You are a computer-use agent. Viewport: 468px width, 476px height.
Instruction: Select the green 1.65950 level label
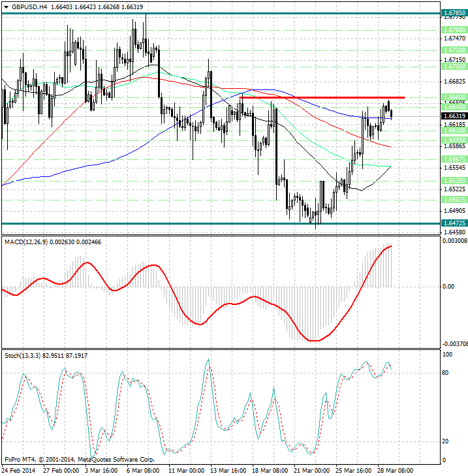(454, 140)
